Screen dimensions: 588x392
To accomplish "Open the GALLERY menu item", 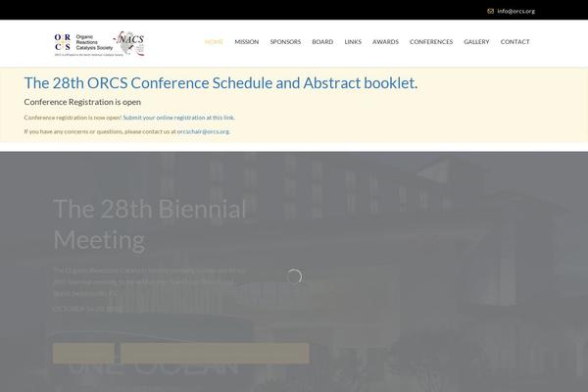I will (x=476, y=41).
